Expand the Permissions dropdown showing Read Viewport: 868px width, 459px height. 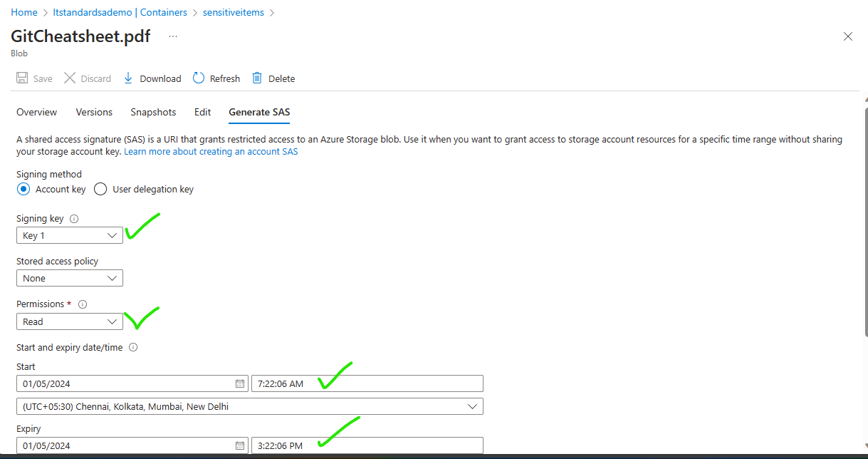(x=70, y=321)
